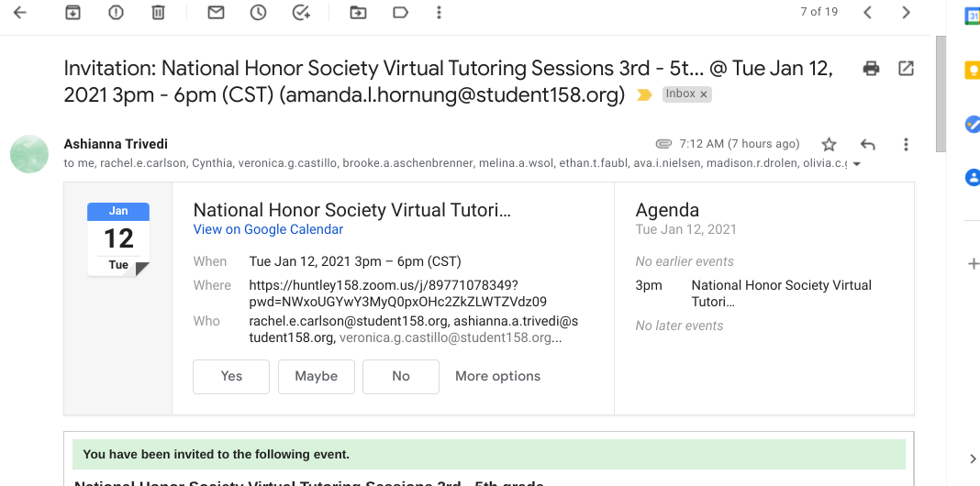Toggle the importance marker next to subject
Viewport: 980px width, 486px height.
644,94
